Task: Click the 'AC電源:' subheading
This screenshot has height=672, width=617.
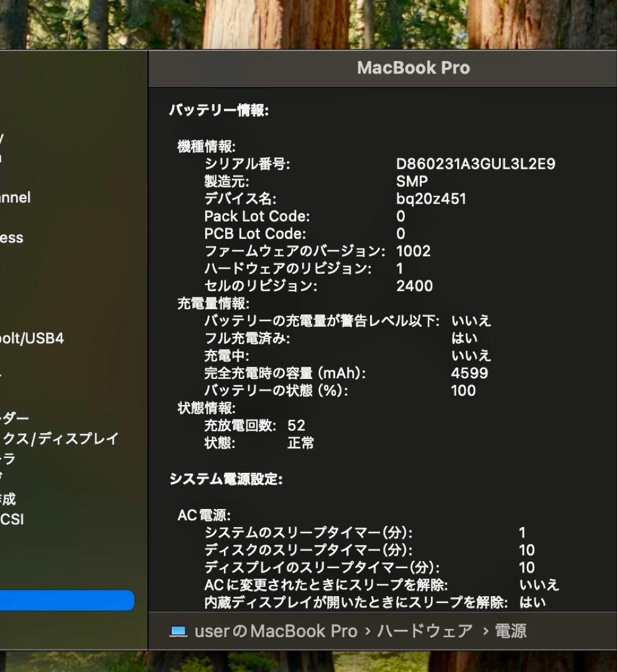Action: pyautogui.click(x=204, y=515)
